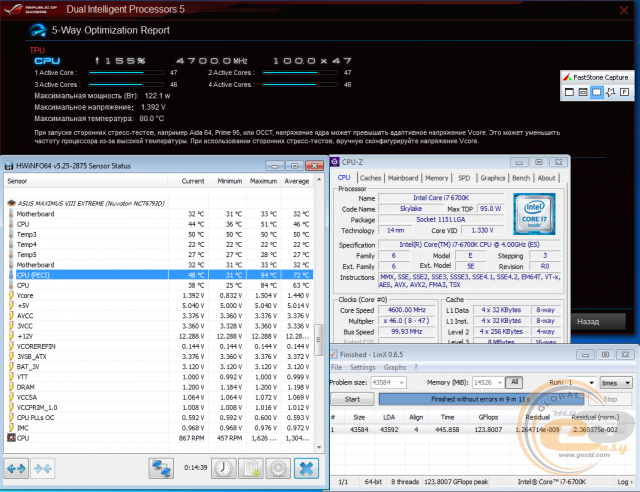Click HWiNFO clock reset timer icon

coord(223,468)
